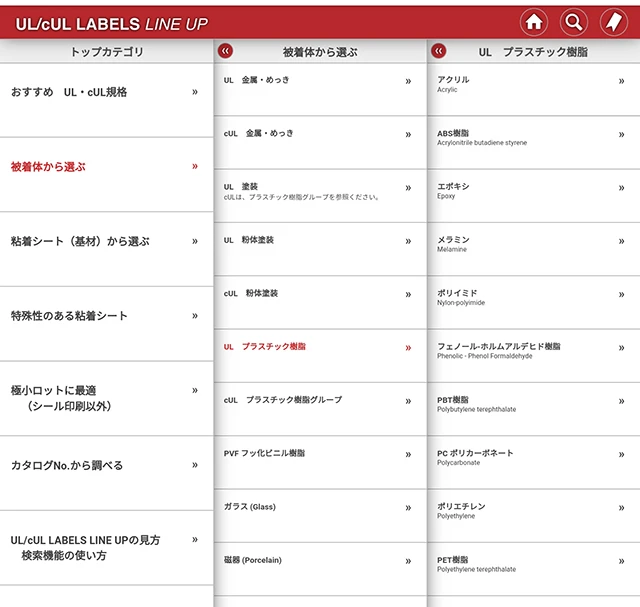Click back arrow beside 被着体から選ぶ header
Image resolution: width=640 pixels, height=607 pixels.
tap(225, 51)
